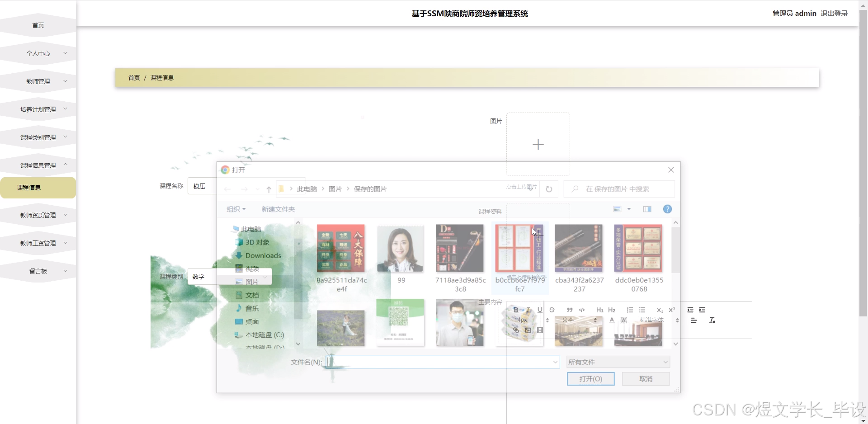Select 3D 对象 in the folder tree
The height and width of the screenshot is (424, 868).
252,242
